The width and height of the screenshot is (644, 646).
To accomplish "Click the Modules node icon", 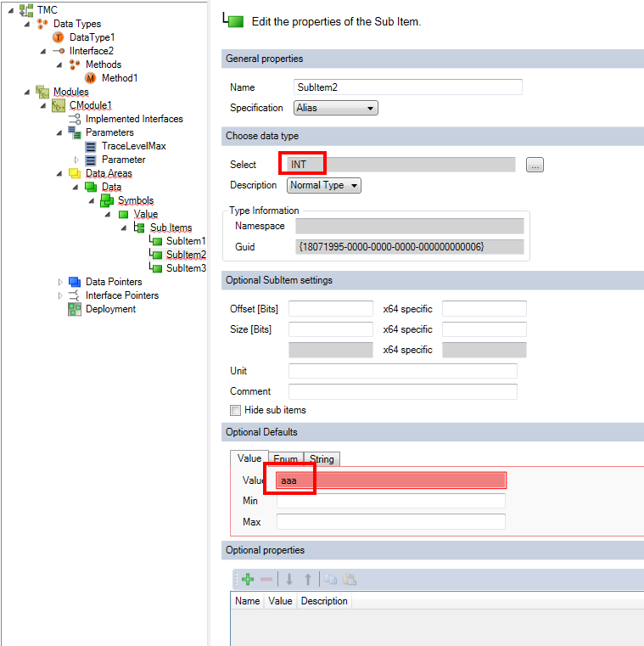I will tap(42, 92).
